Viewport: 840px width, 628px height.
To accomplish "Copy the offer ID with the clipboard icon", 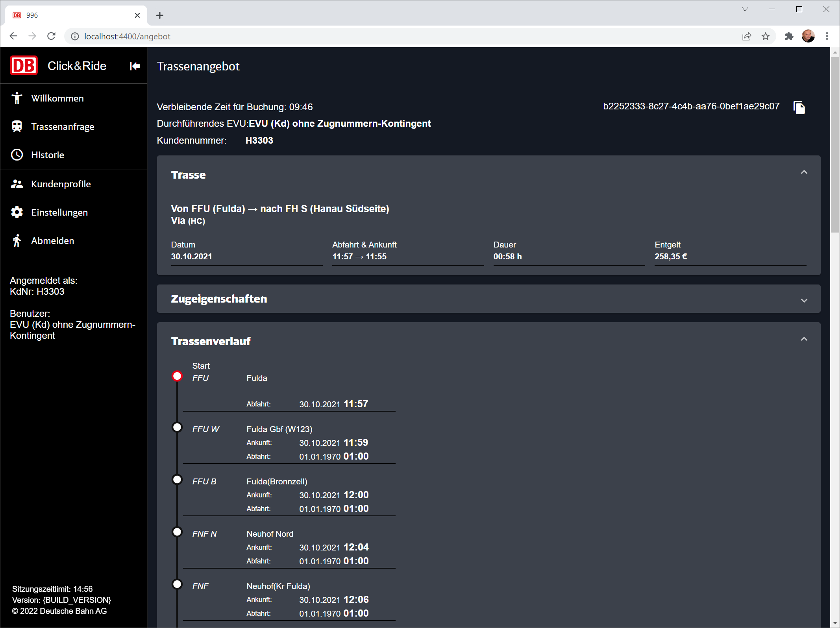I will pos(799,107).
